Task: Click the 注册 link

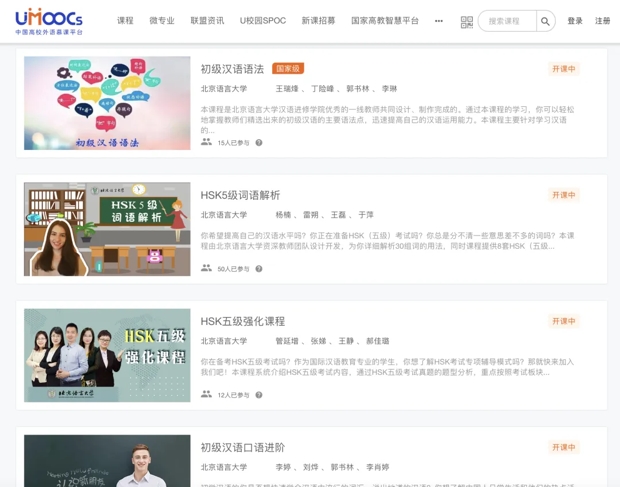Action: [603, 21]
